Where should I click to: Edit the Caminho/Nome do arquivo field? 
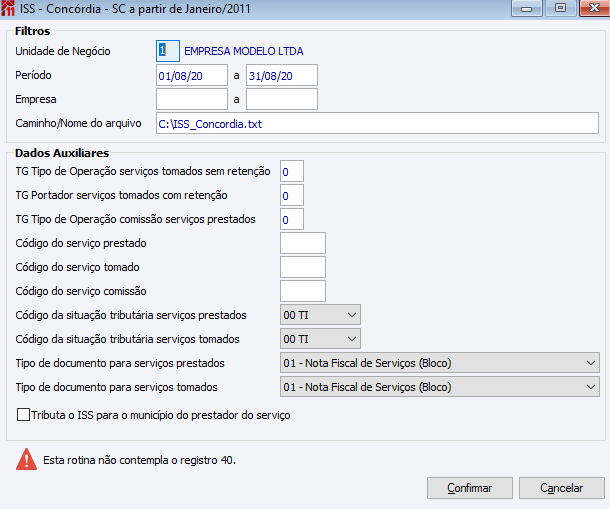377,123
